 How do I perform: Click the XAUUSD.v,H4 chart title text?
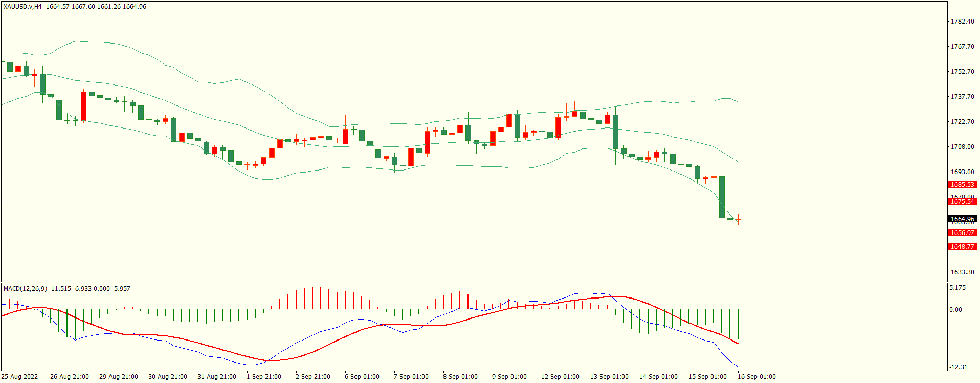[x=23, y=7]
